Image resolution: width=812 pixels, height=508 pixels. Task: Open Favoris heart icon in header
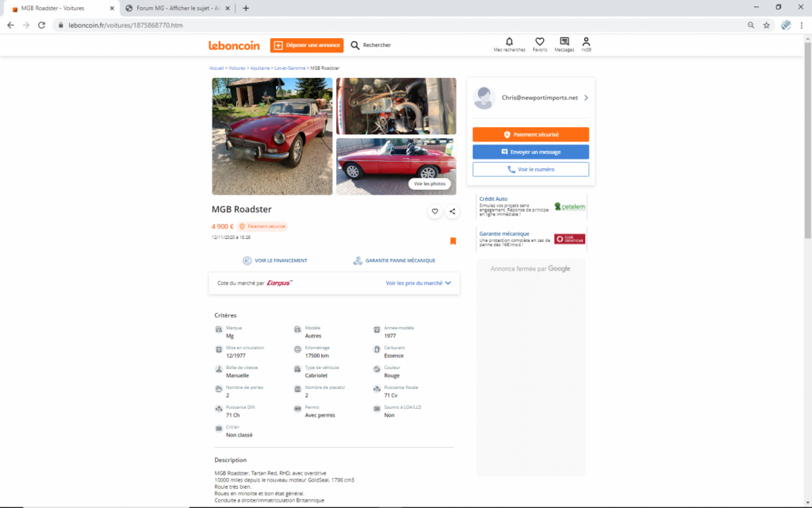coord(539,41)
